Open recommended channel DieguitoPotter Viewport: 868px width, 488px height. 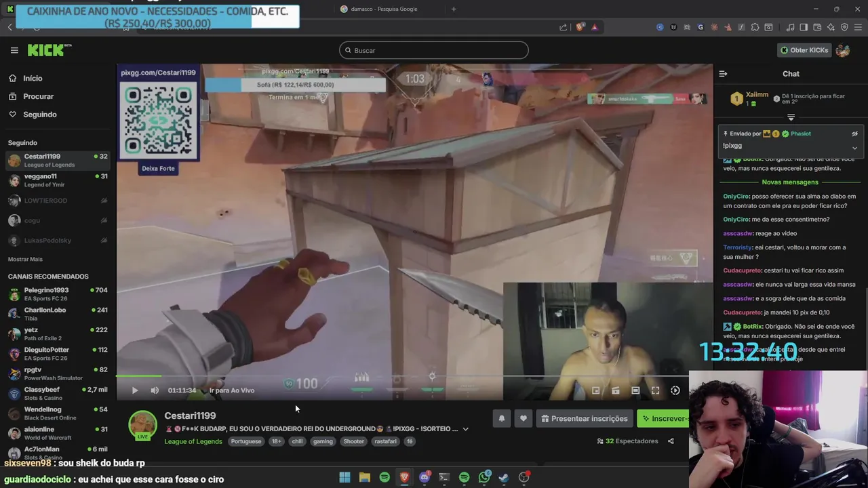(58, 354)
